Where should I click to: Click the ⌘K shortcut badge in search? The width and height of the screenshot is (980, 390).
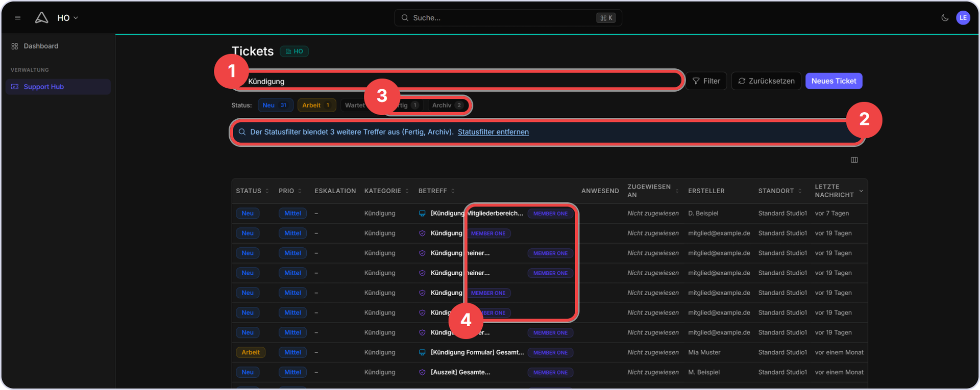click(x=606, y=18)
